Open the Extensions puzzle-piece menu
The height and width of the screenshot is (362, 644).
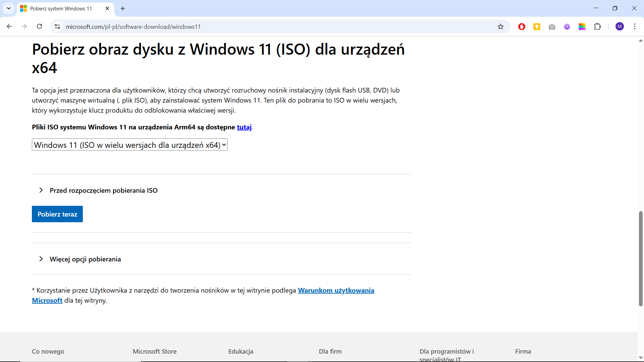point(597,26)
